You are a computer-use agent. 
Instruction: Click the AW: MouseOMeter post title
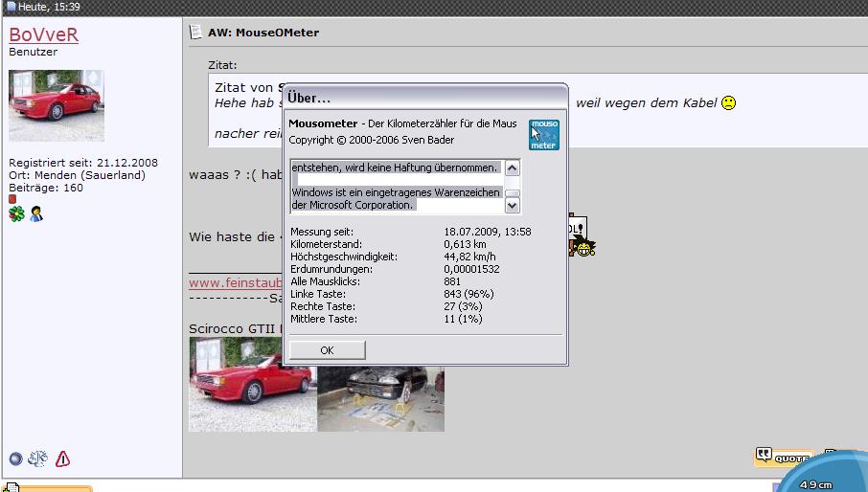[x=263, y=33]
